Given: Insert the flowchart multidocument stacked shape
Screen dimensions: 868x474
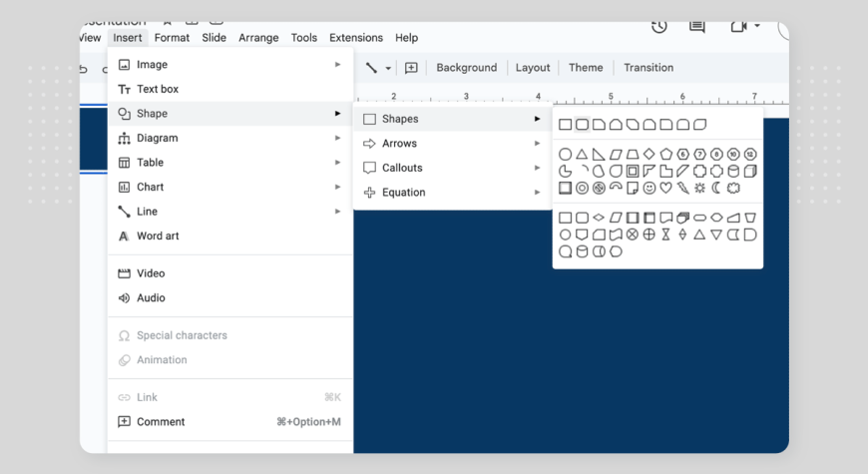Looking at the screenshot, I should (683, 218).
